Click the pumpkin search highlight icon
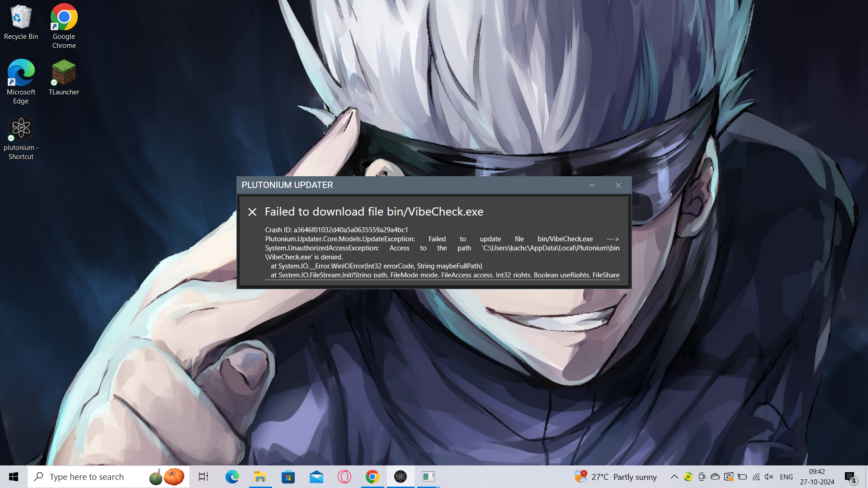The height and width of the screenshot is (488, 868). point(167,477)
